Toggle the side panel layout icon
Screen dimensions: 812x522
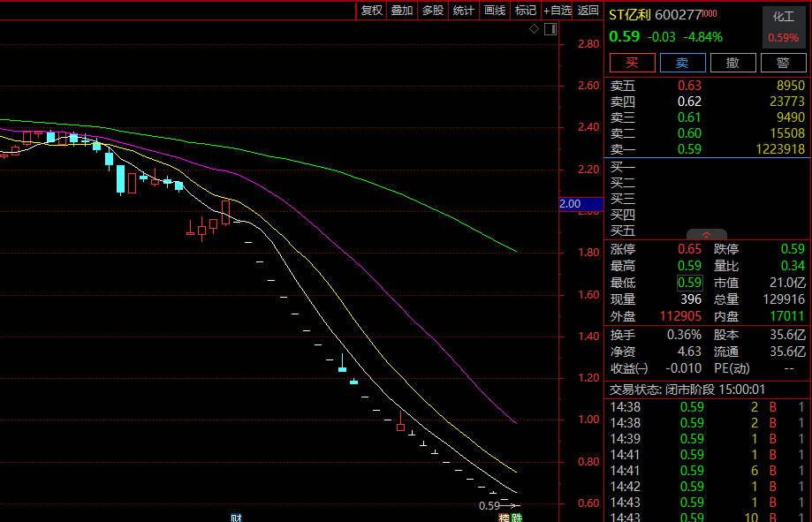point(550,29)
